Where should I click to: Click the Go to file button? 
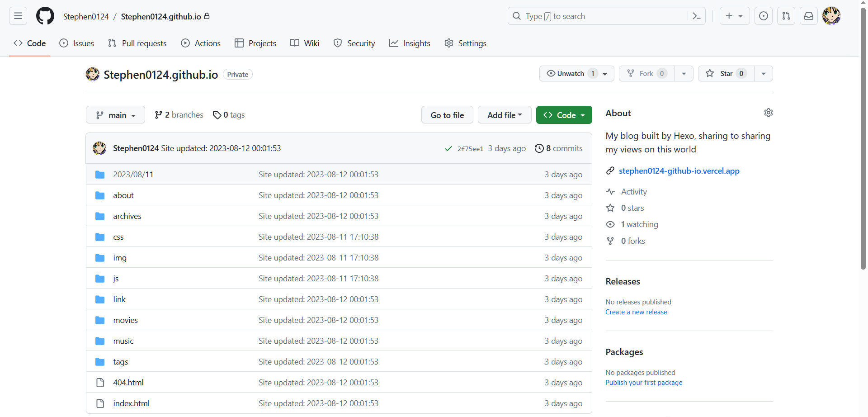pyautogui.click(x=447, y=115)
